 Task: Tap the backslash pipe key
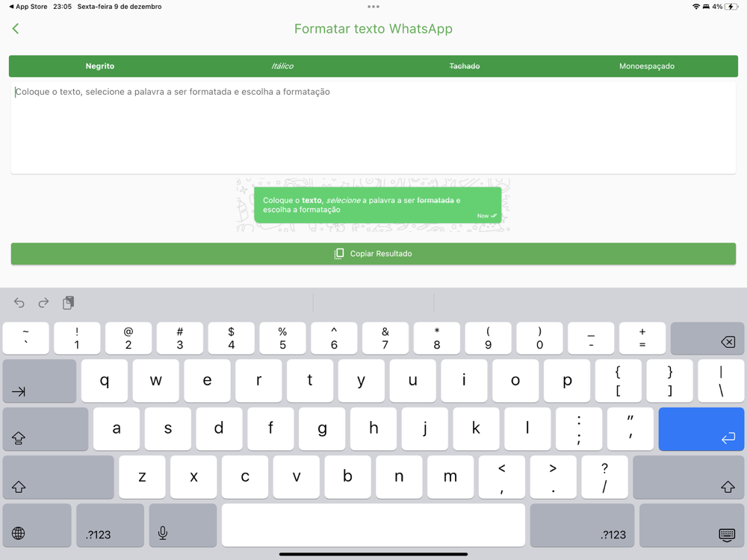pos(721,381)
